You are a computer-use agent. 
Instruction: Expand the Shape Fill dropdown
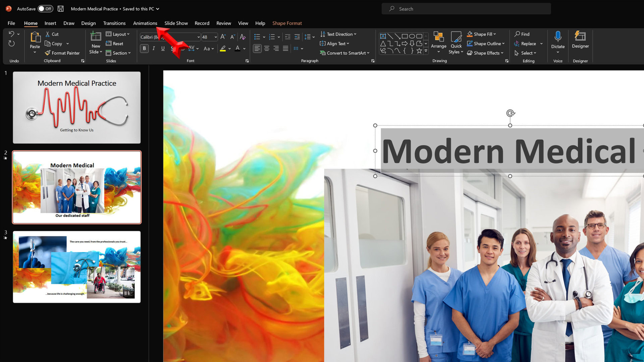[x=495, y=34]
